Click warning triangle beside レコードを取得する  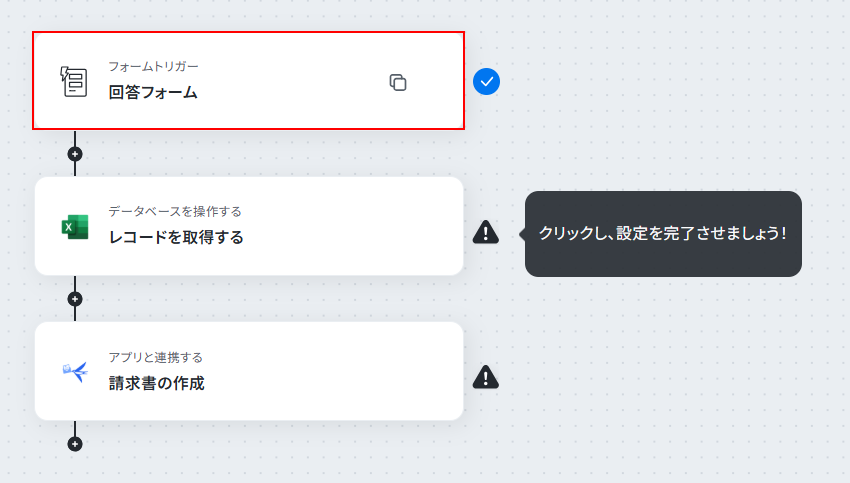point(486,232)
